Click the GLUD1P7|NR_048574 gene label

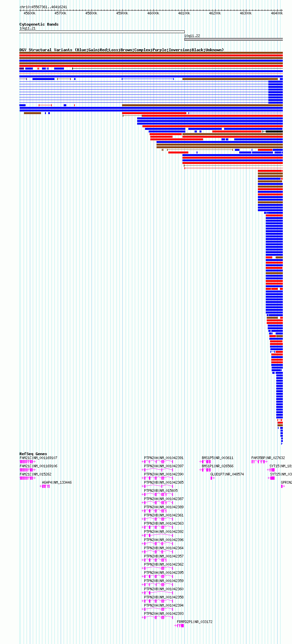click(x=227, y=474)
